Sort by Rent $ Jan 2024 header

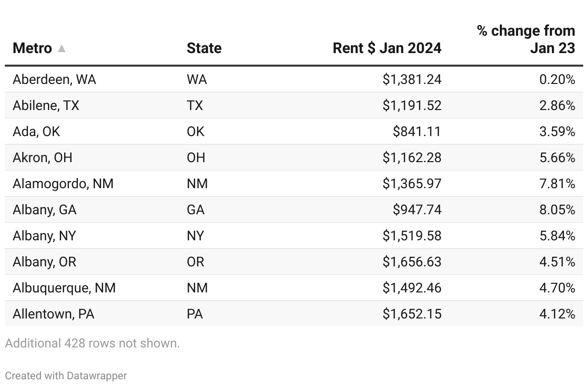tap(387, 48)
